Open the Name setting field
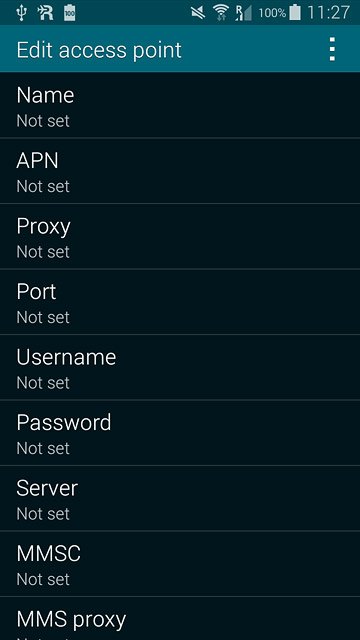The height and width of the screenshot is (640, 360). (180, 105)
